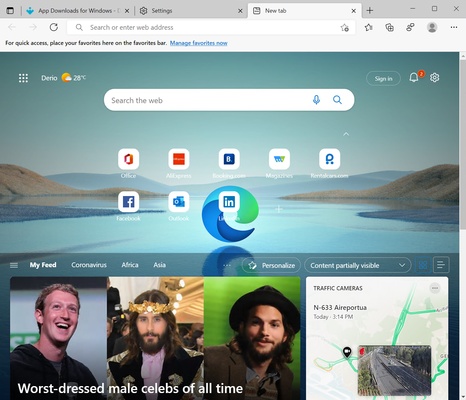466x400 pixels.
Task: Refresh the page with reload icon
Action: [x=54, y=27]
